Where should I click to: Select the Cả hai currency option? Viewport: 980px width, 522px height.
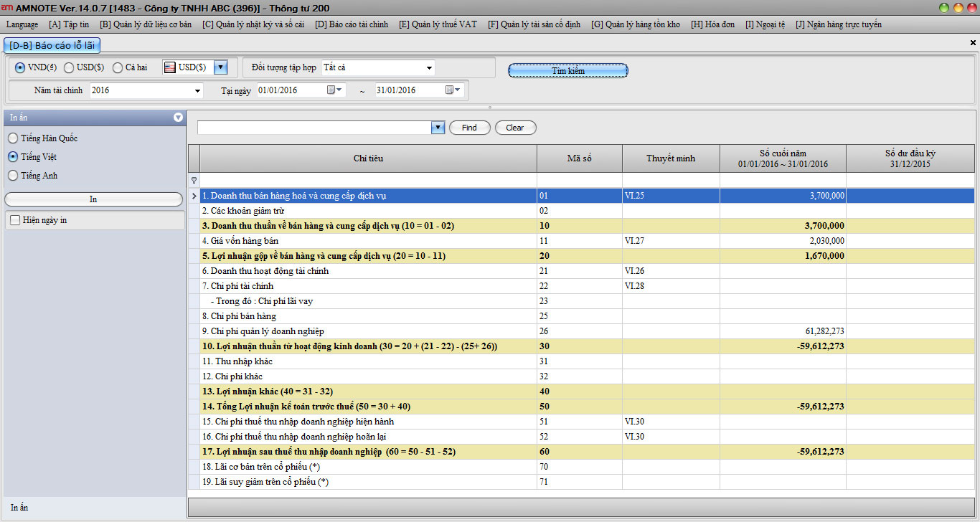[x=118, y=67]
